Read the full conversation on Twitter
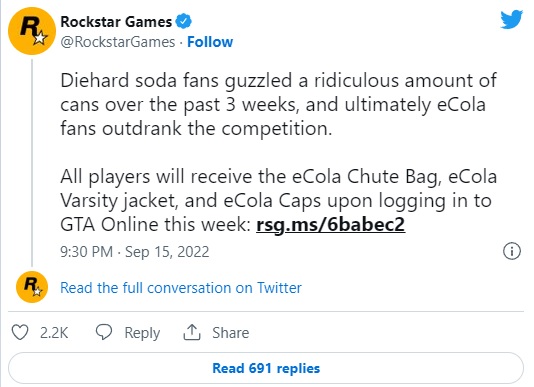534x387 pixels. click(x=181, y=288)
